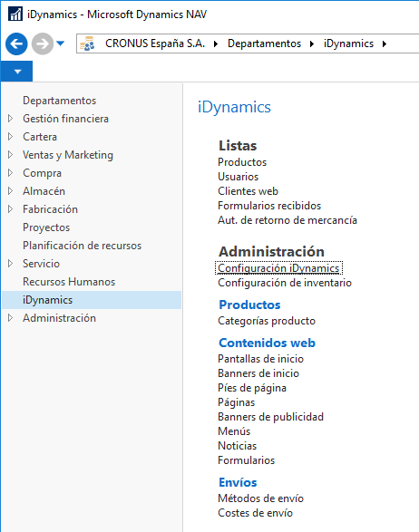Open Aut. de retorno de mercancía
The height and width of the screenshot is (532, 419).
tap(287, 220)
